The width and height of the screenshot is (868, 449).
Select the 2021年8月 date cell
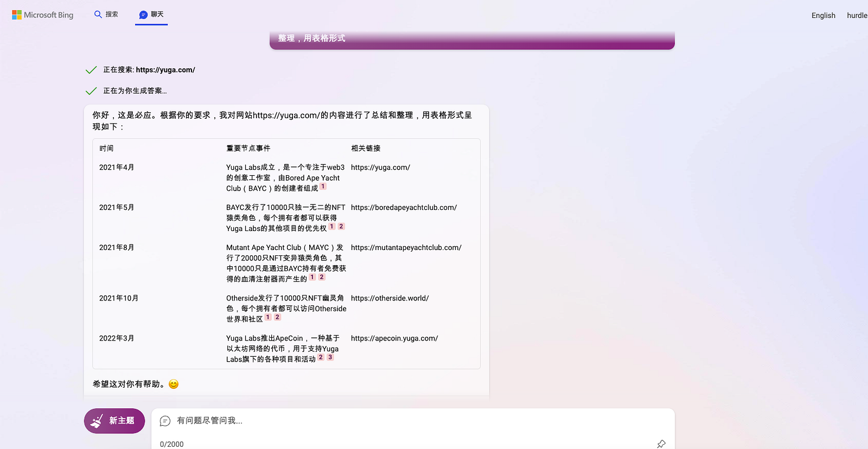pos(117,248)
